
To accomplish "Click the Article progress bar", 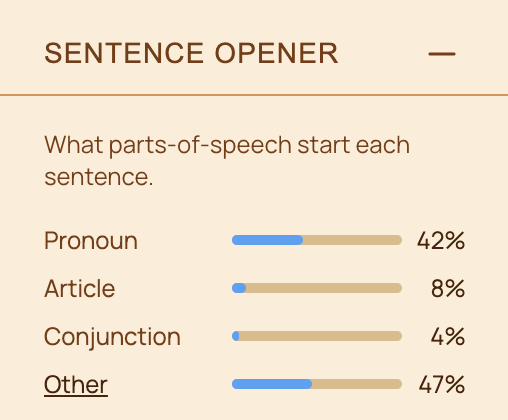I will (317, 288).
